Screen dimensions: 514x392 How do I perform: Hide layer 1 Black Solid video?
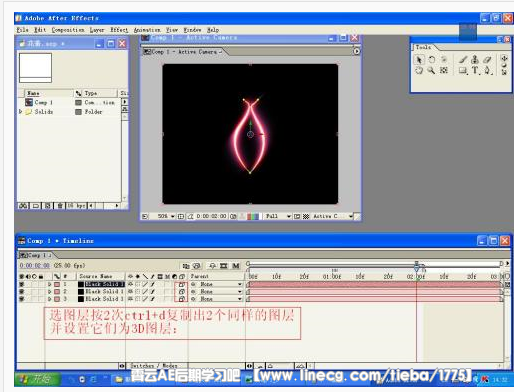(22, 284)
